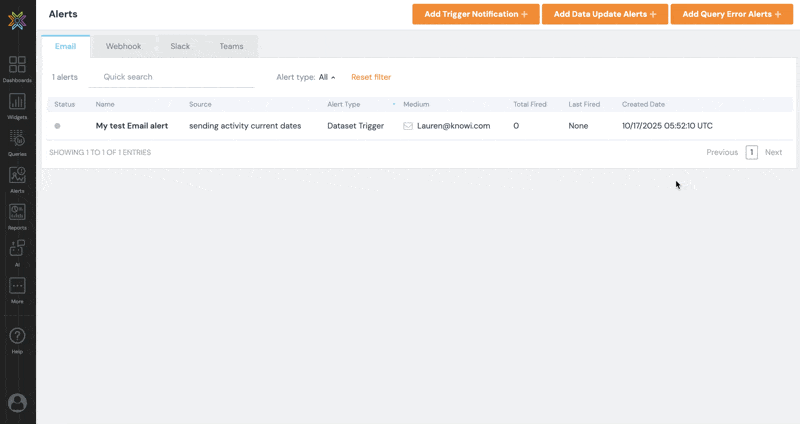
Task: Click the Reset filter link
Action: (371, 77)
